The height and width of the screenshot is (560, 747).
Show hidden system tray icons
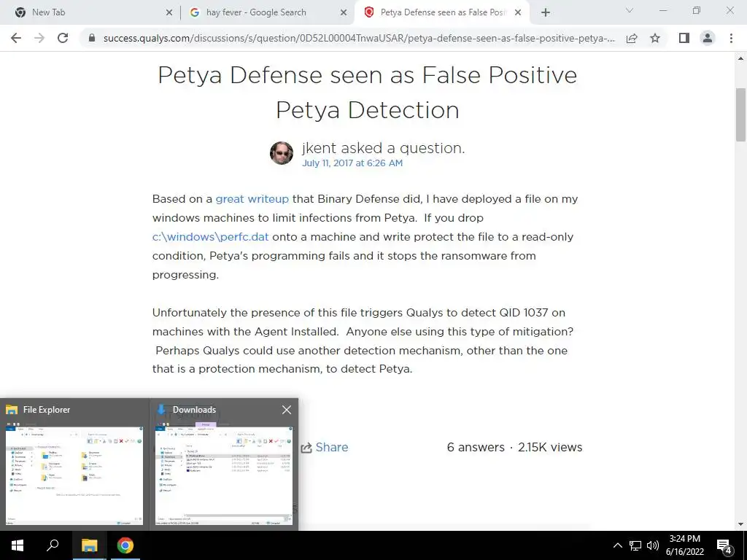point(617,545)
